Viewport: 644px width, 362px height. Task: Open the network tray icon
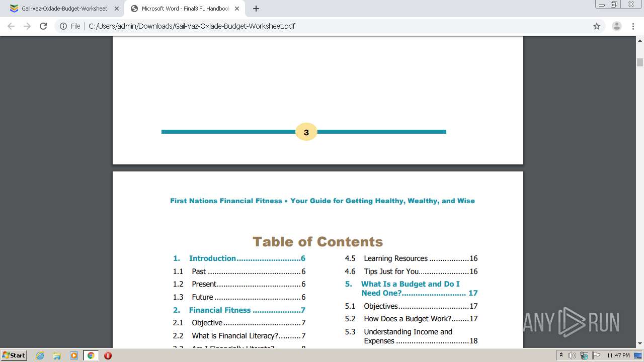pyautogui.click(x=584, y=355)
